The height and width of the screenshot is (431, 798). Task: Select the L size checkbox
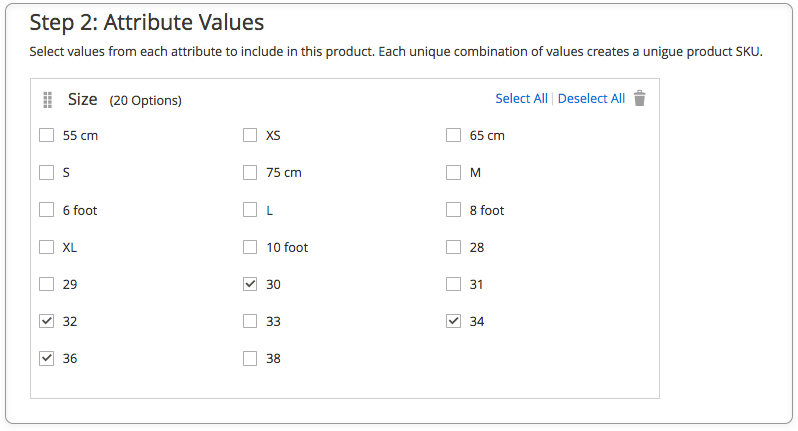click(x=250, y=210)
